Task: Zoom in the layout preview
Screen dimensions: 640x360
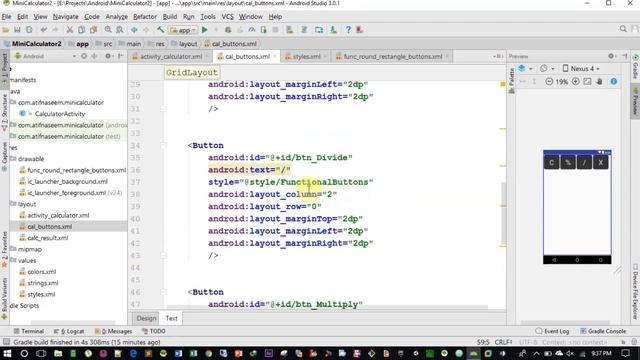Action: point(576,82)
